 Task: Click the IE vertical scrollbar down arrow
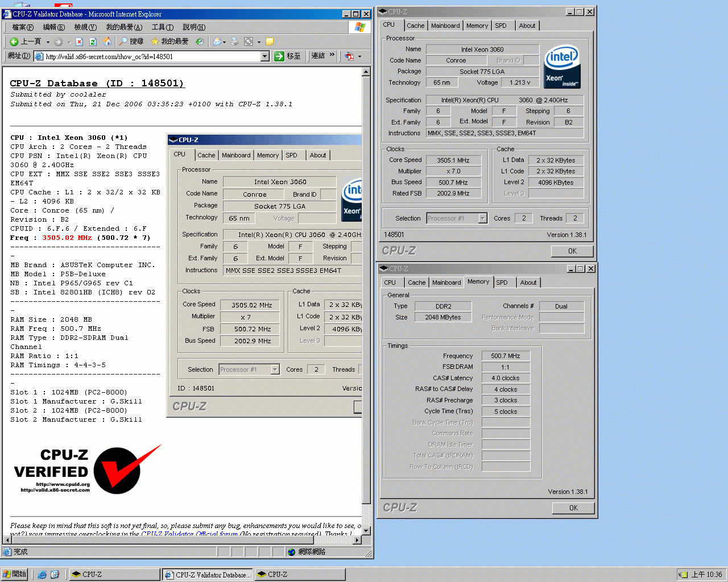(366, 530)
